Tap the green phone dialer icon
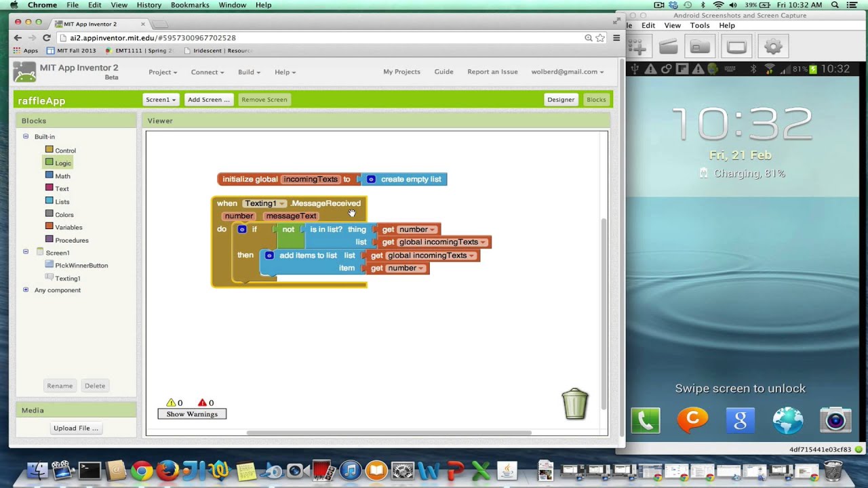This screenshot has height=488, width=868. point(645,420)
